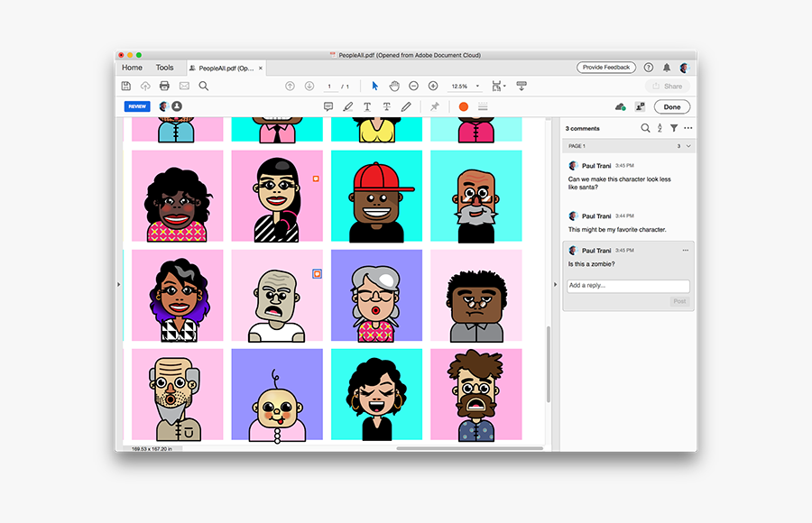The width and height of the screenshot is (812, 523).
Task: Search comments with magnifier icon
Action: click(x=645, y=128)
